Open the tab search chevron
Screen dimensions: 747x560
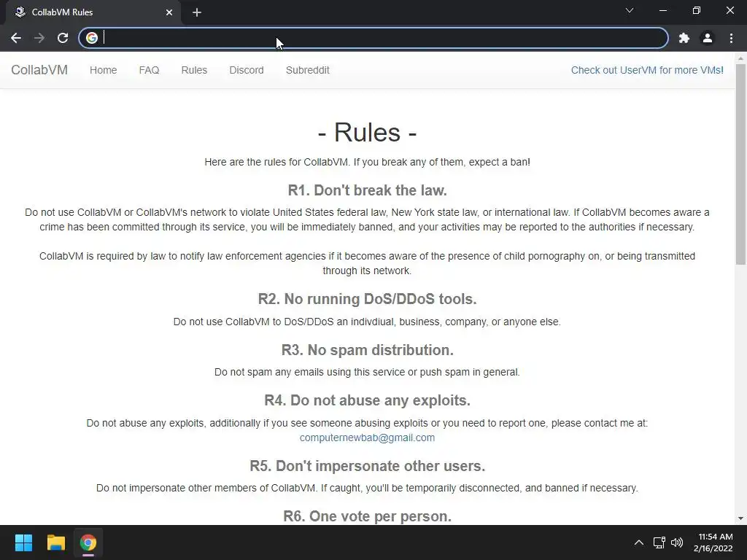(630, 10)
